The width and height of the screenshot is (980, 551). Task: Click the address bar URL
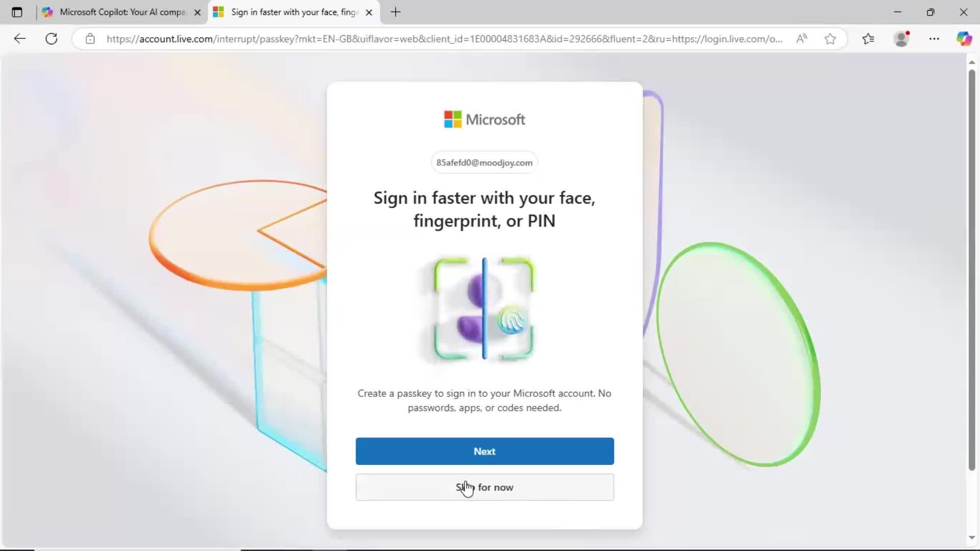coord(444,39)
